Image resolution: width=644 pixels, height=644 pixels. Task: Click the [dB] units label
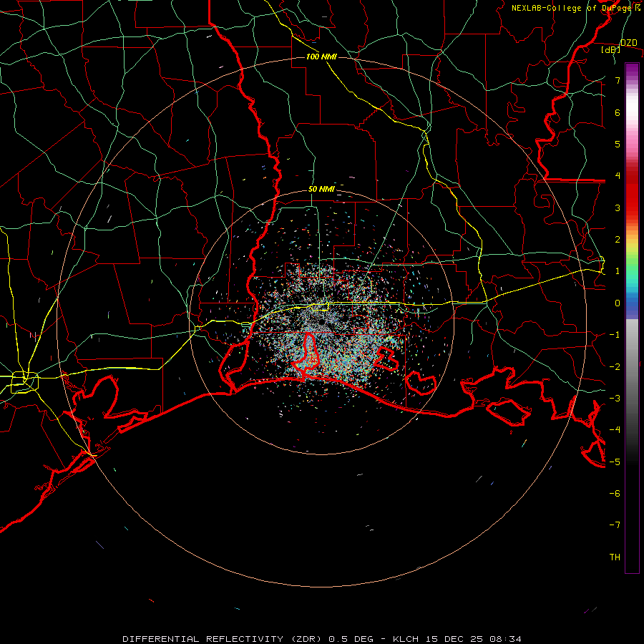tap(611, 49)
